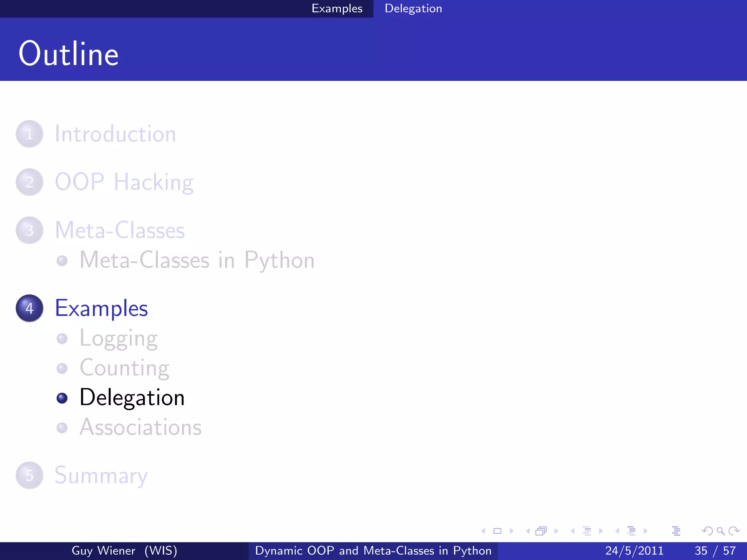747x560 pixels.
Task: Go to the Logging subsection
Action: (x=119, y=339)
